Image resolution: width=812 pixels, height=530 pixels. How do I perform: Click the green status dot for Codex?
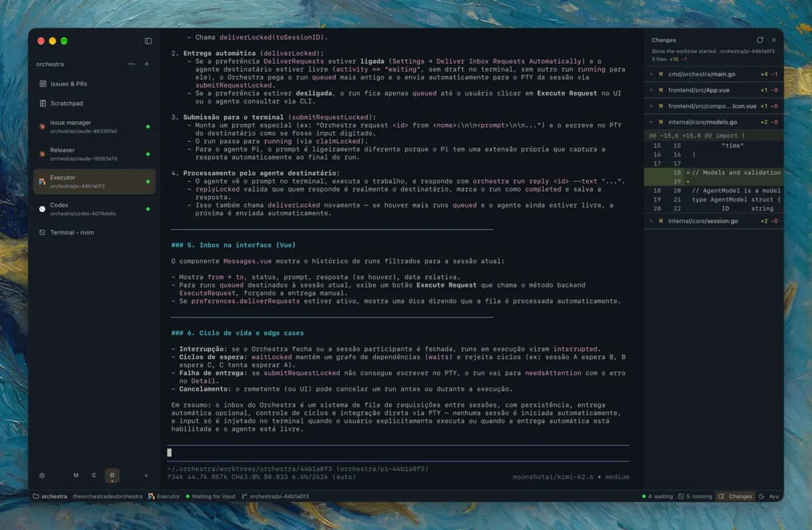(x=148, y=209)
